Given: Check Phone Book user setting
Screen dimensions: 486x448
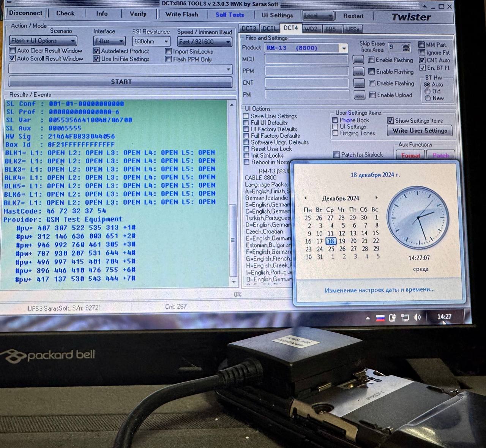Looking at the screenshot, I should click(x=335, y=120).
